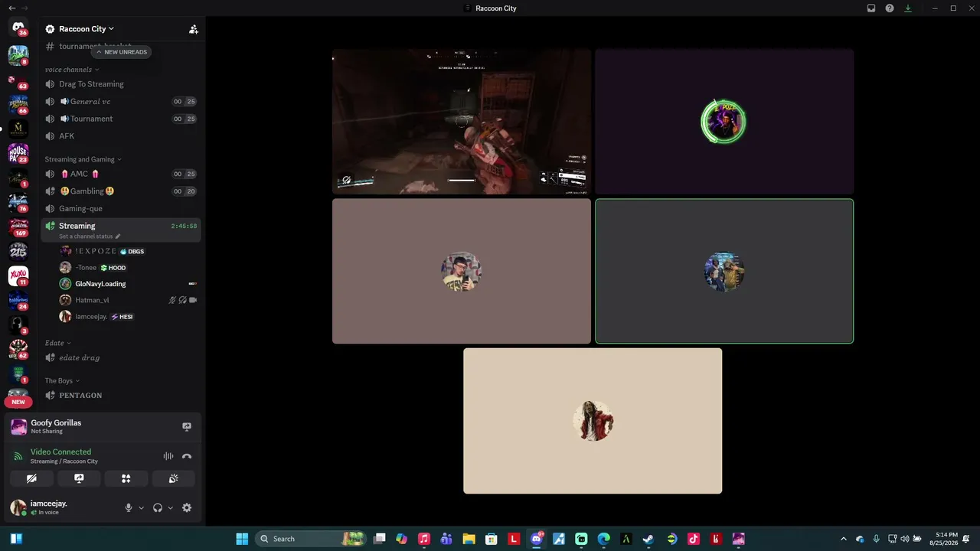Open user settings gear icon
980x551 pixels.
[x=187, y=507]
